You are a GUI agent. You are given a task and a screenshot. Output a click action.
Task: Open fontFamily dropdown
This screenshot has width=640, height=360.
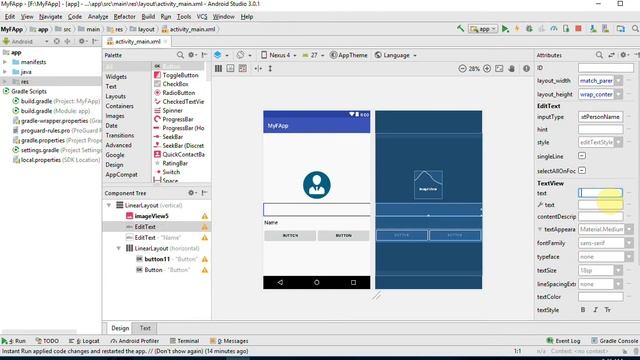point(629,243)
